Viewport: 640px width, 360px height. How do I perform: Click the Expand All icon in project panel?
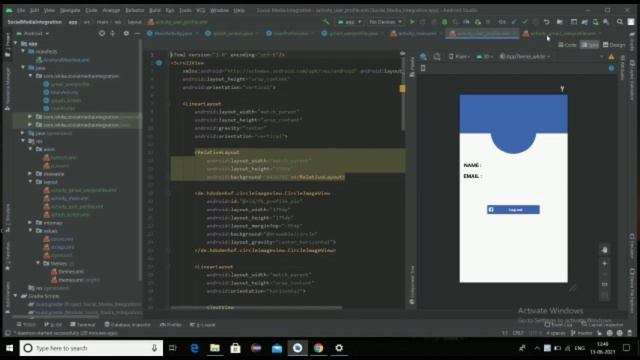tap(113, 33)
